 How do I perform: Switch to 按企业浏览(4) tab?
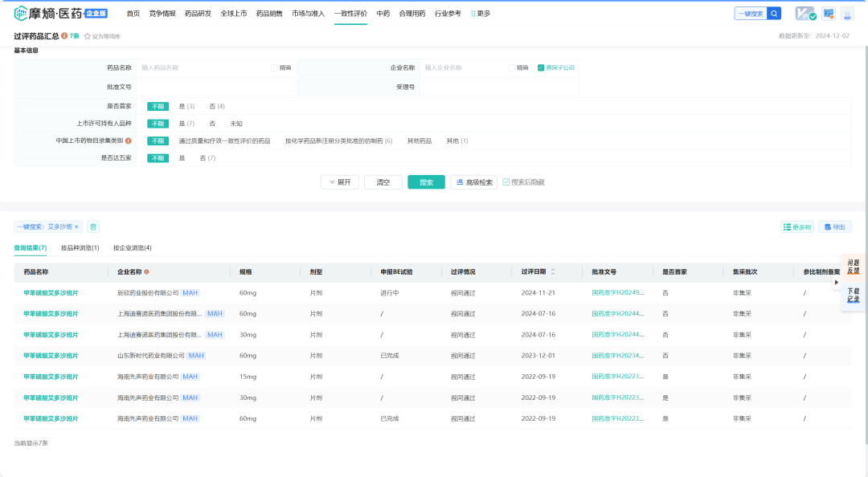click(x=133, y=248)
